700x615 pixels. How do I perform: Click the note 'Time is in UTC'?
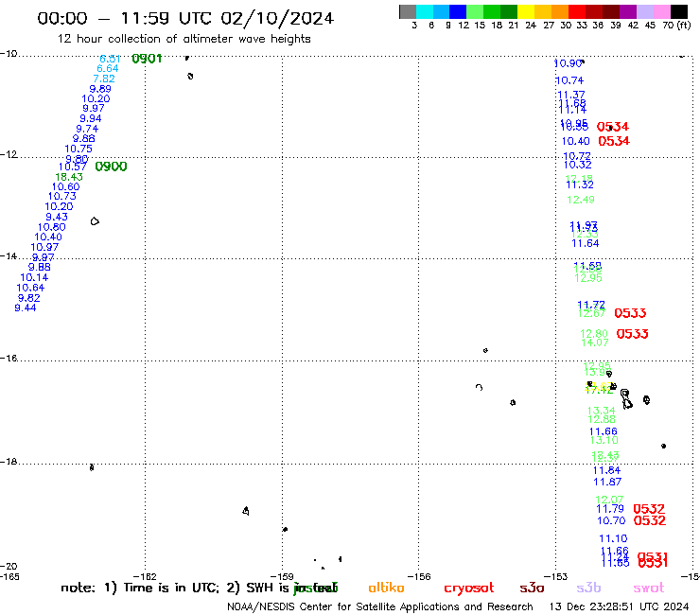coord(171,588)
